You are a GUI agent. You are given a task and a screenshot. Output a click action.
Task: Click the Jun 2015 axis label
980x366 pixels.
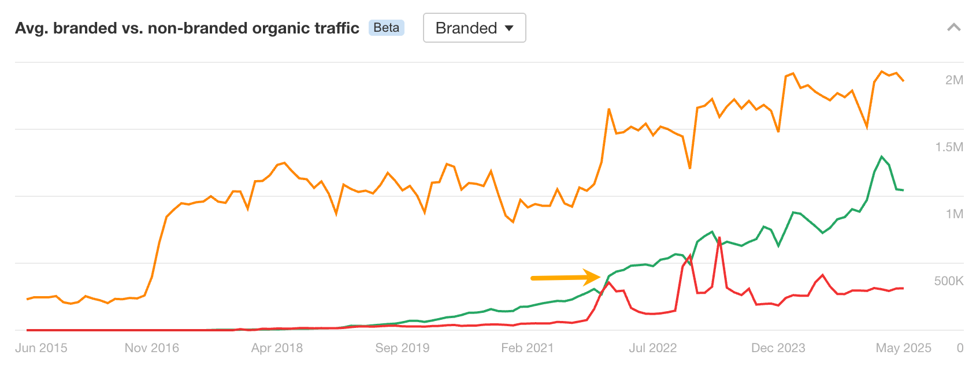click(42, 348)
